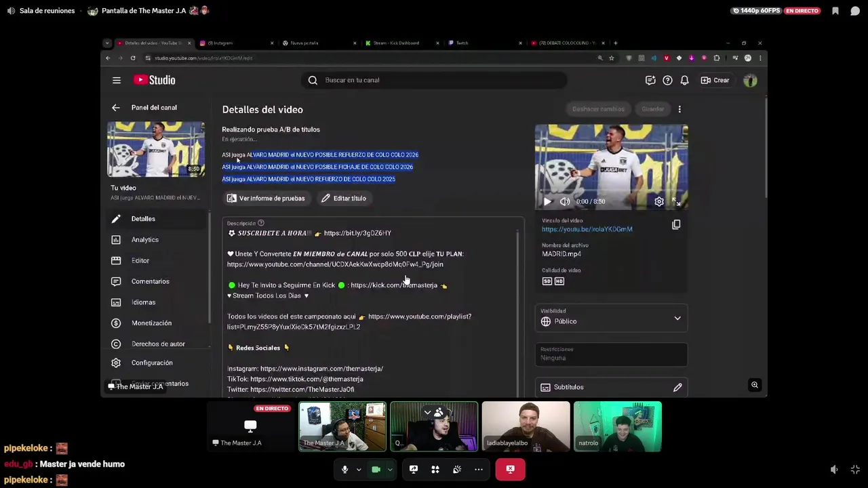Toggle the green camera button
This screenshot has height=488, width=868.
(x=376, y=469)
